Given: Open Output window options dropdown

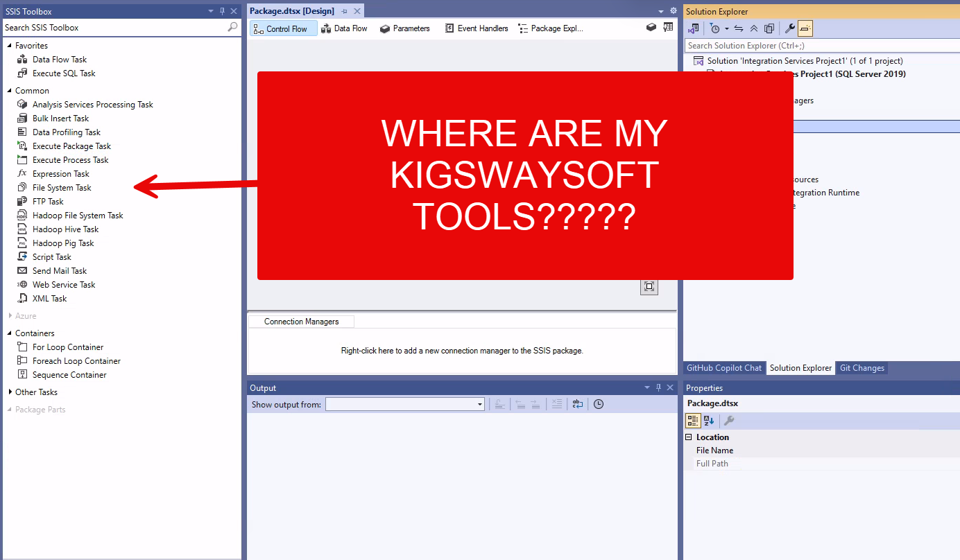Looking at the screenshot, I should tap(647, 387).
